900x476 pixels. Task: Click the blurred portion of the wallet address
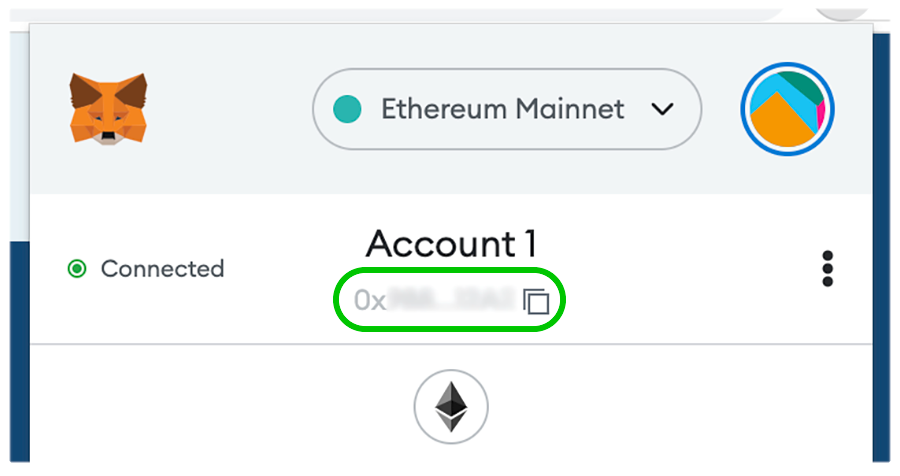tap(450, 300)
